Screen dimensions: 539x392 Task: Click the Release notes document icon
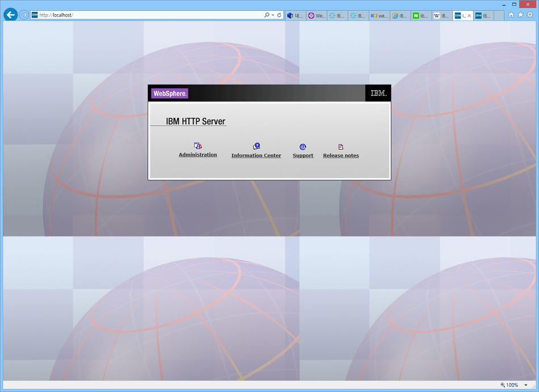click(340, 147)
